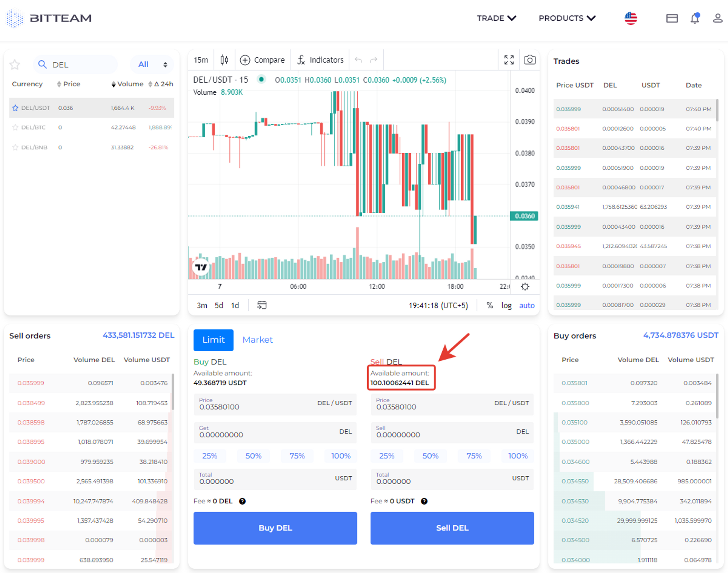This screenshot has height=573, width=728.
Task: Click the fee help icon under Buy
Action: [x=242, y=501]
